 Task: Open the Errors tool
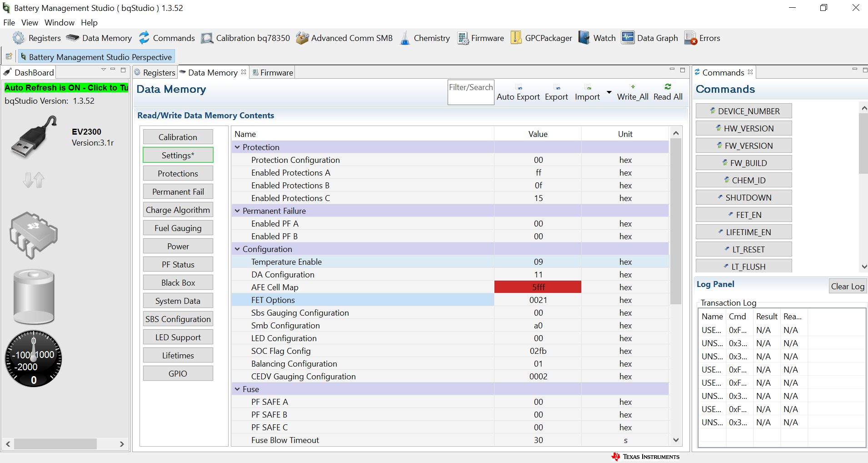pos(702,38)
